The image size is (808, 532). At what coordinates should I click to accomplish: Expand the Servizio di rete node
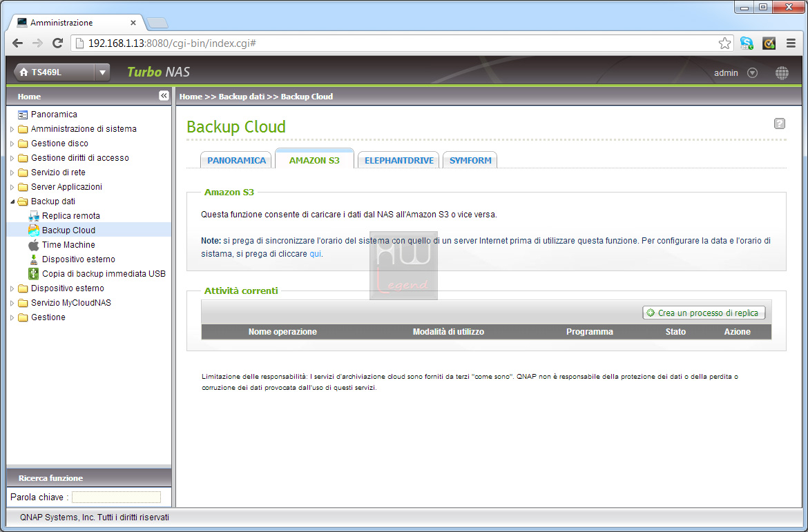(x=12, y=173)
